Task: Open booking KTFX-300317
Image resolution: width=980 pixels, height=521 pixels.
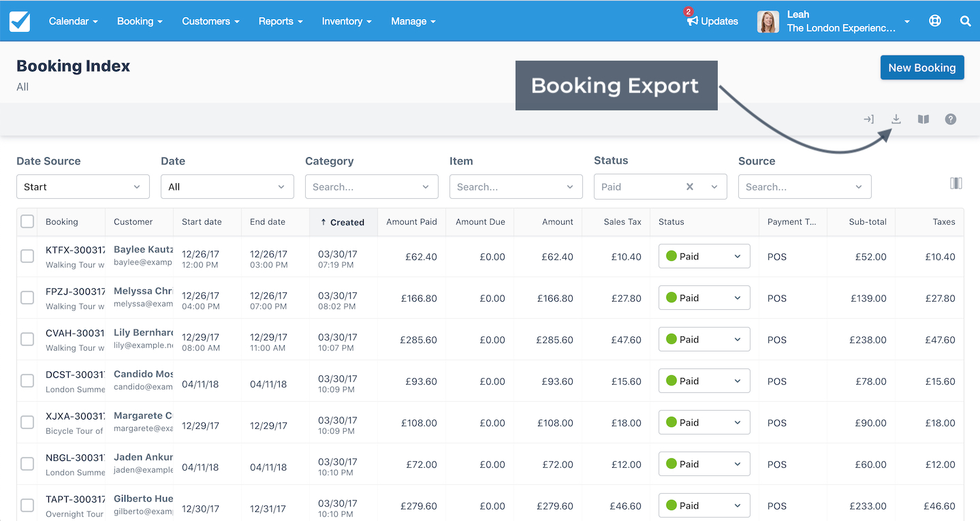Action: pyautogui.click(x=76, y=249)
